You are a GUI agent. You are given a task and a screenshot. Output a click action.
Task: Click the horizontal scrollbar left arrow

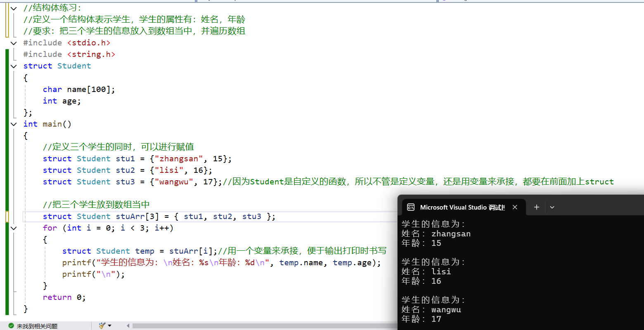[x=128, y=326]
